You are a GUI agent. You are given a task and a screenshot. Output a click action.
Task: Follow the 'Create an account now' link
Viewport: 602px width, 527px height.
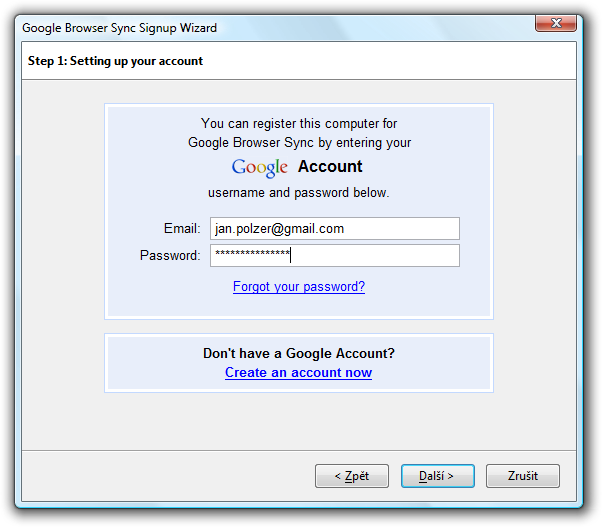click(298, 373)
